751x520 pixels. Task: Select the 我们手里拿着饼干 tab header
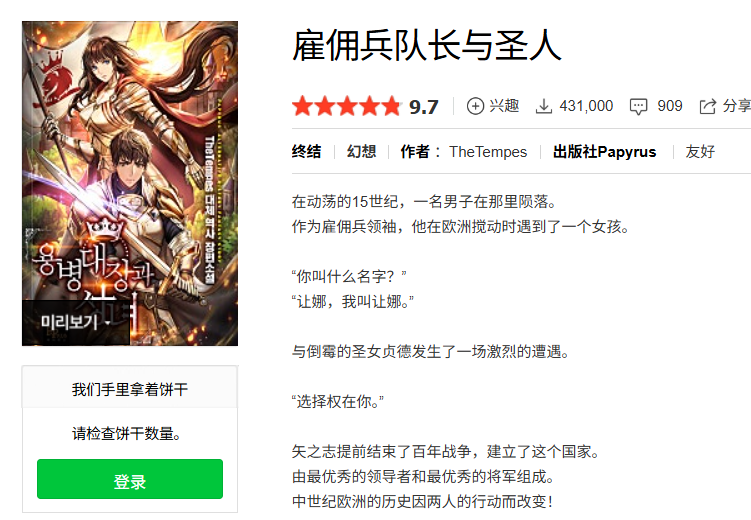pyautogui.click(x=130, y=388)
